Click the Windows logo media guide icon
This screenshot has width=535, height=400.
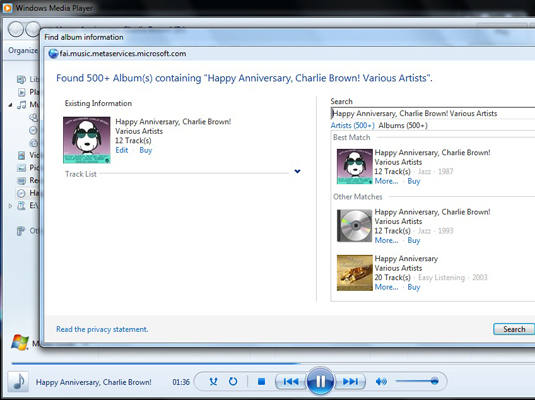(20, 342)
